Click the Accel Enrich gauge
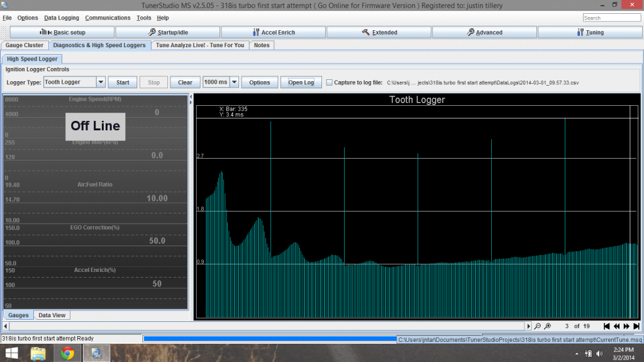This screenshot has height=362, width=644. tap(96, 288)
